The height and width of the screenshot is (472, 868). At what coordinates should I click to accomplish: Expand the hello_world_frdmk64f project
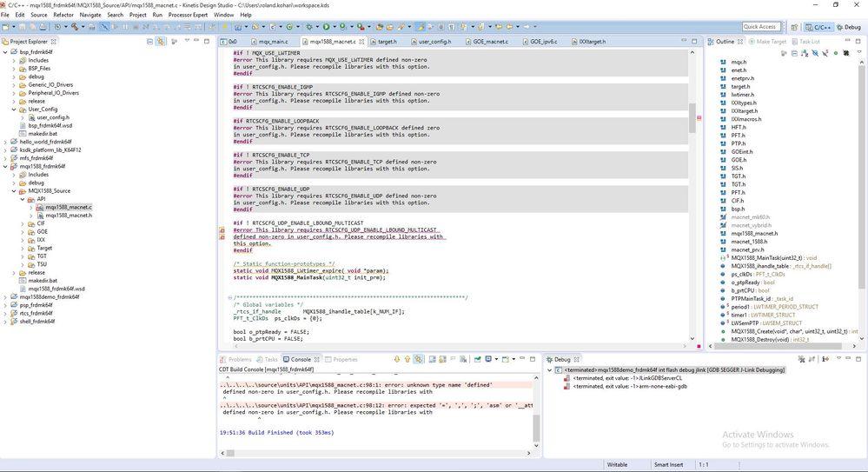coord(5,142)
